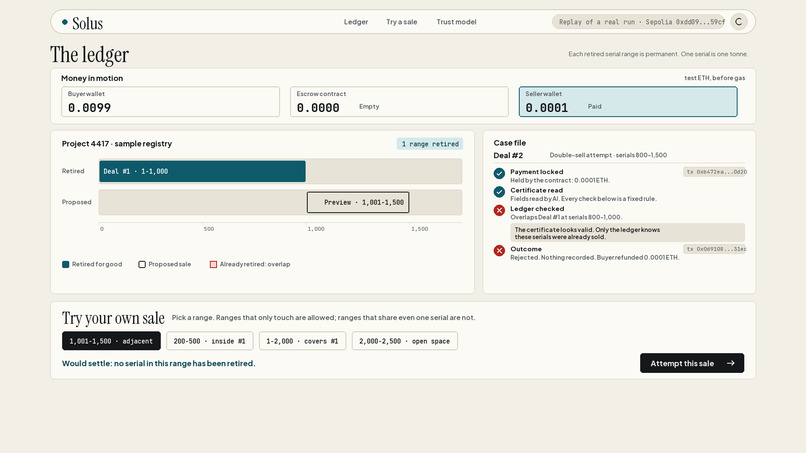Click Attempt this sale button
Image resolution: width=806 pixels, height=453 pixels.
click(692, 363)
